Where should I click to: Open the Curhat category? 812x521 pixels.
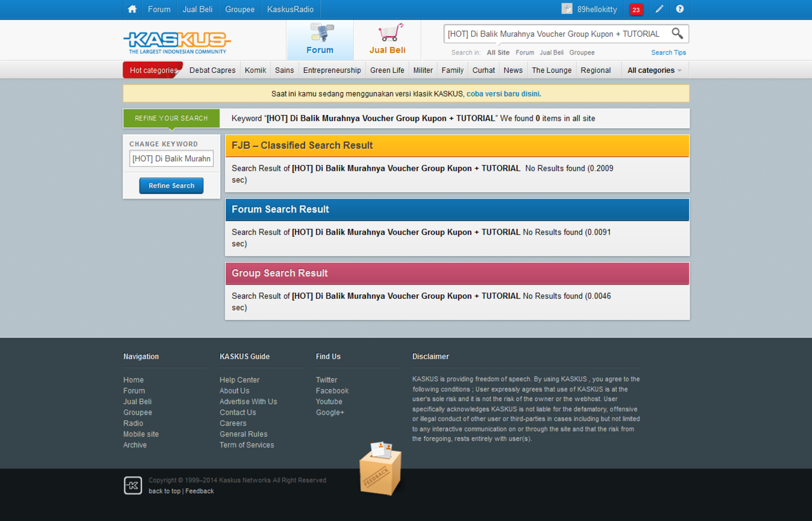[484, 70]
